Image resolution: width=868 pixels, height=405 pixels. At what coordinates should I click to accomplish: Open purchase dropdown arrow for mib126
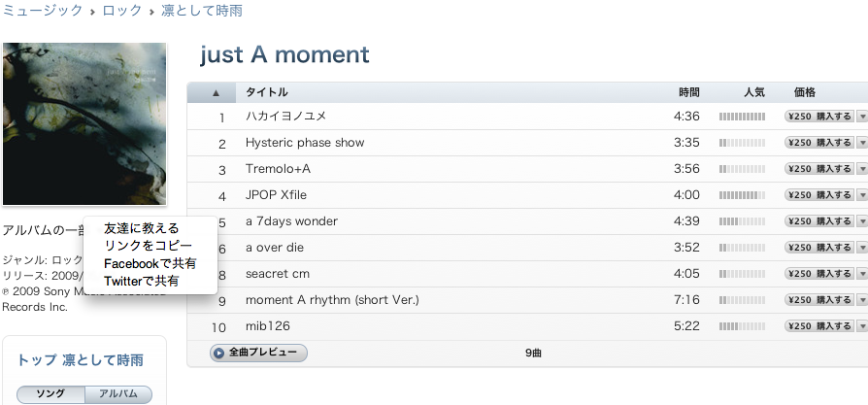[x=862, y=326]
